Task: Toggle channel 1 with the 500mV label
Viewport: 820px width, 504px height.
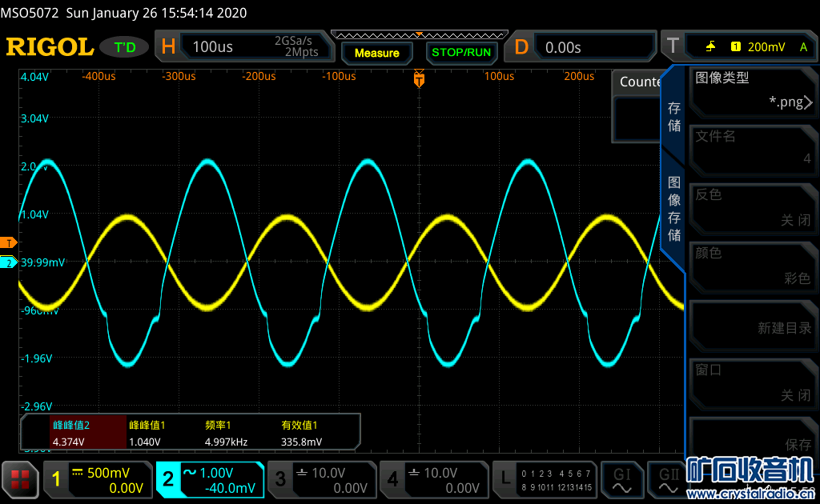Action: [x=98, y=479]
